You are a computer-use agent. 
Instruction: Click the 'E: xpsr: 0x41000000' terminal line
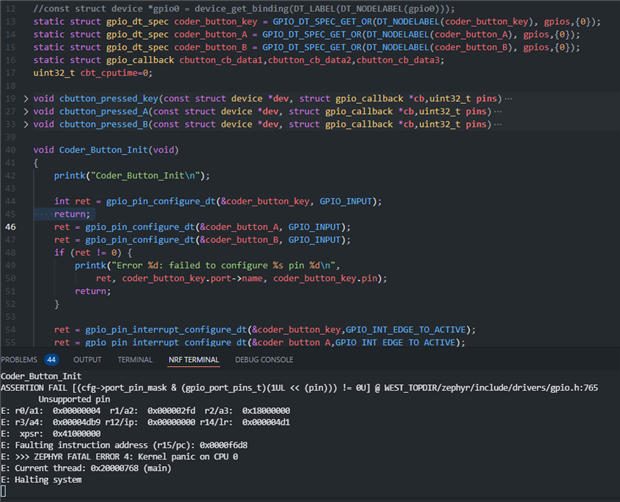click(x=51, y=434)
